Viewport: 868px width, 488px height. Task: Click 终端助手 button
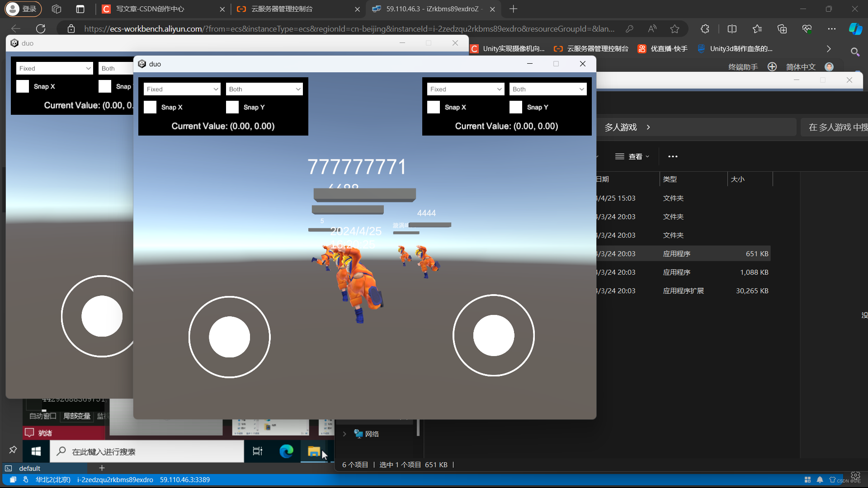click(x=743, y=67)
